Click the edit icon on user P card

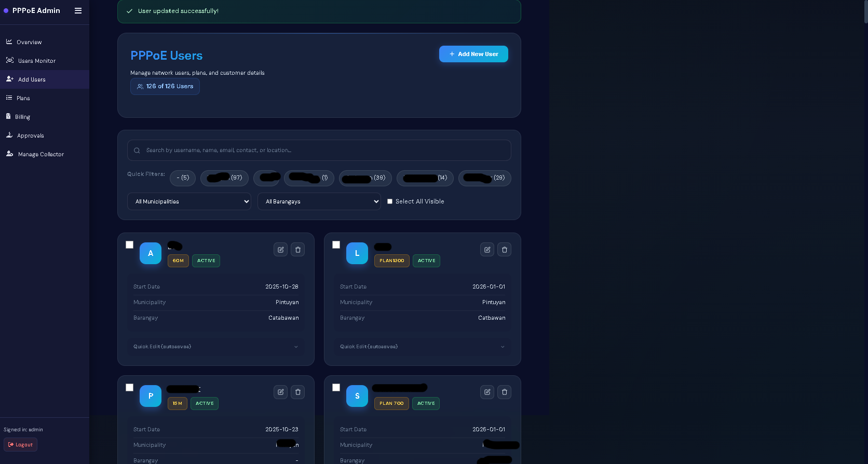[280, 392]
